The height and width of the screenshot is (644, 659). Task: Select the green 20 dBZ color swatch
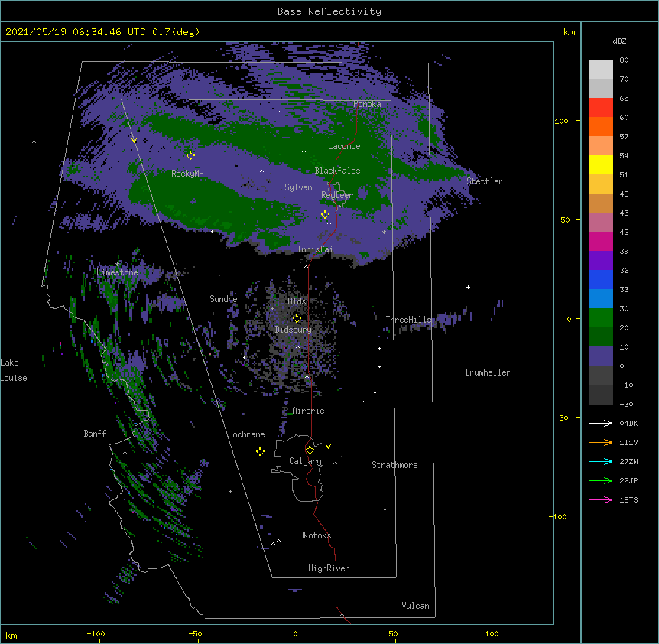click(x=601, y=318)
